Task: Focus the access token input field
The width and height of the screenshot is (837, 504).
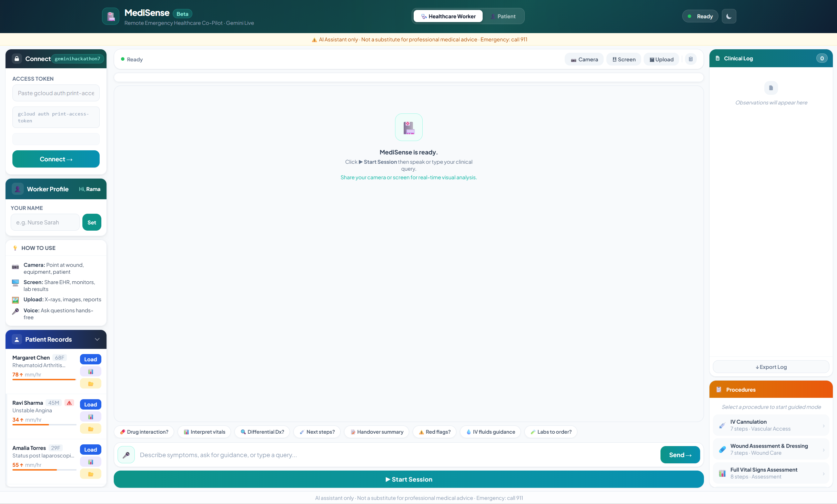Action: (56, 93)
